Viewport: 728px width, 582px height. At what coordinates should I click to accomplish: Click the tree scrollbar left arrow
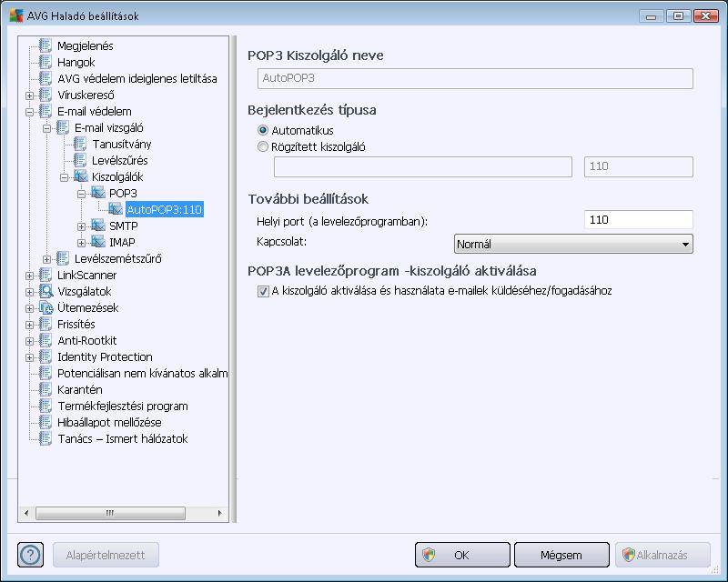pos(26,513)
